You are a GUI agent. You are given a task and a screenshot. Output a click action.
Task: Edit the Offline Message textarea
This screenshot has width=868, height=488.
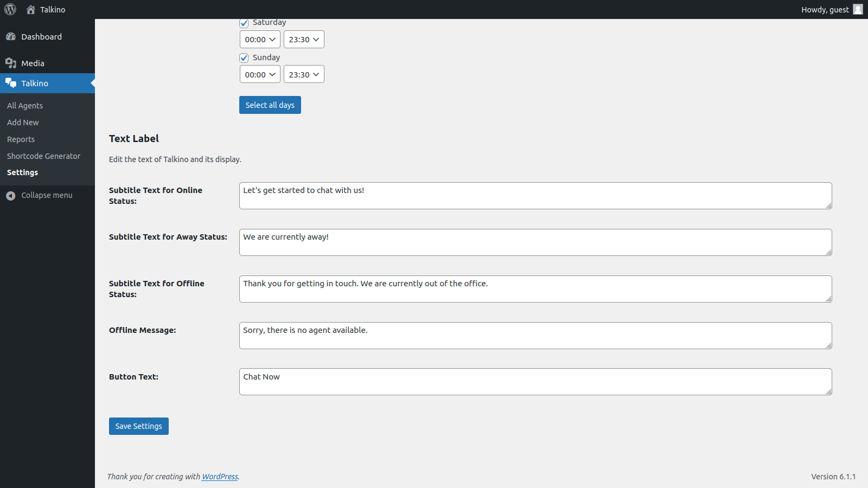pyautogui.click(x=535, y=336)
